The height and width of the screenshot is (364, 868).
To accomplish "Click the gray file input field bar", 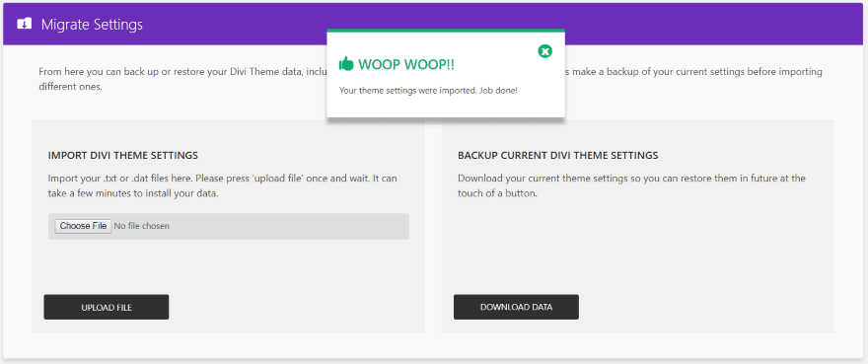I will pyautogui.click(x=229, y=226).
